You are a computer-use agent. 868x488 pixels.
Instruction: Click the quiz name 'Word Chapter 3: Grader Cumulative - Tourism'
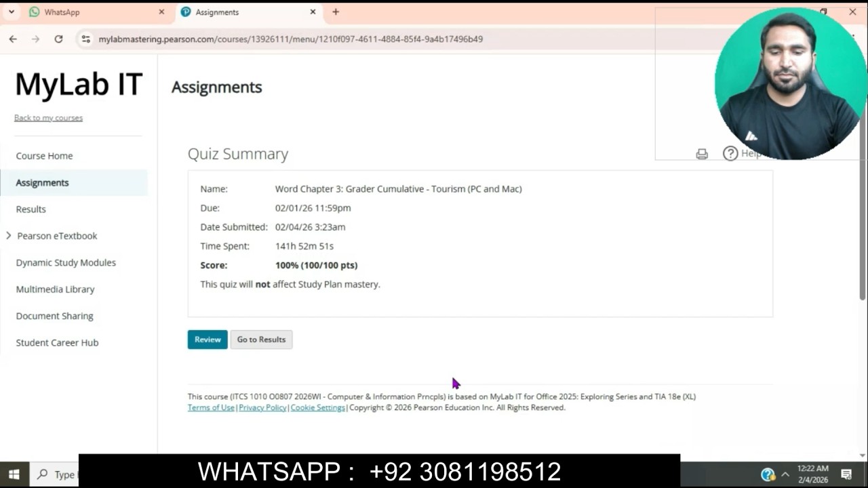(x=398, y=189)
